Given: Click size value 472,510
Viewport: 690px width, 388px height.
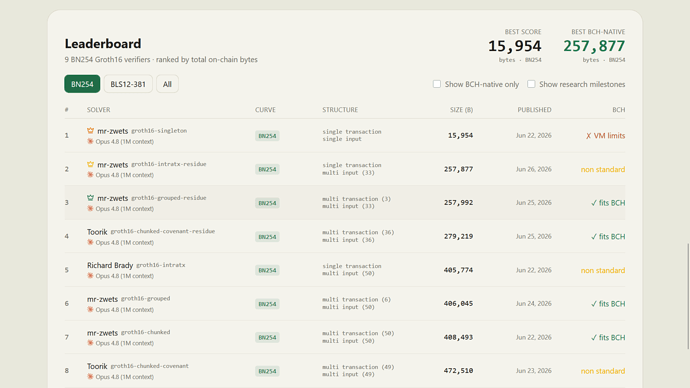Looking at the screenshot, I should pyautogui.click(x=458, y=371).
